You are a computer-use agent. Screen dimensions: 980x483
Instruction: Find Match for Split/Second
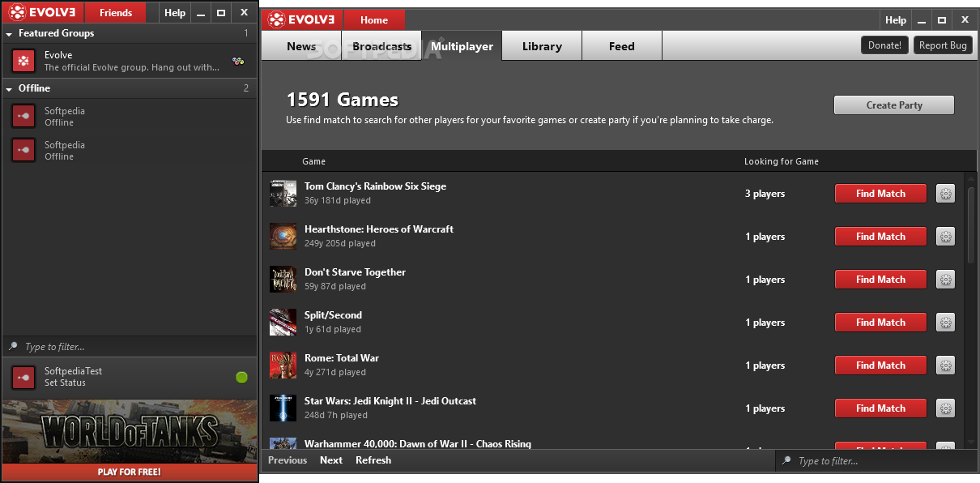[x=880, y=323]
